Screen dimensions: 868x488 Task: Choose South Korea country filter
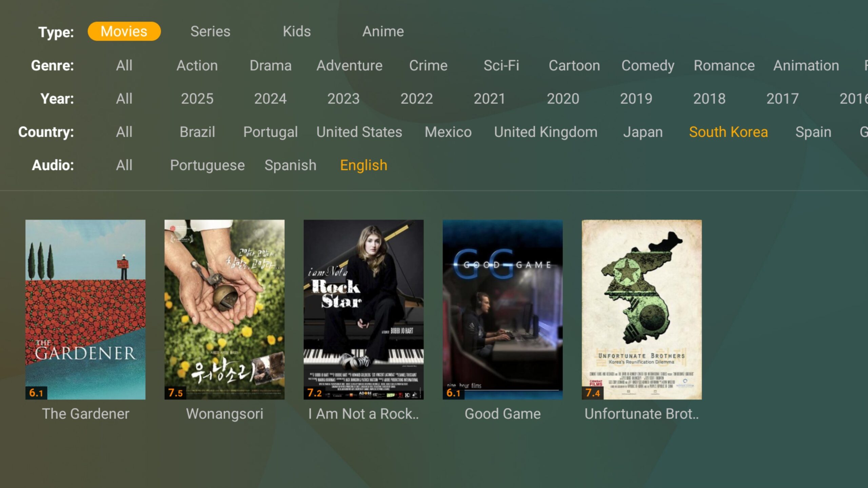728,132
